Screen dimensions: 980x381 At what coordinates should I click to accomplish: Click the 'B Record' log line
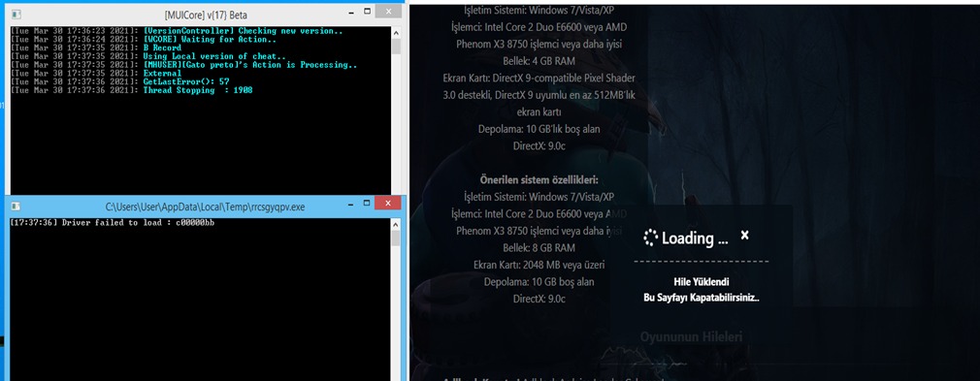tap(96, 48)
